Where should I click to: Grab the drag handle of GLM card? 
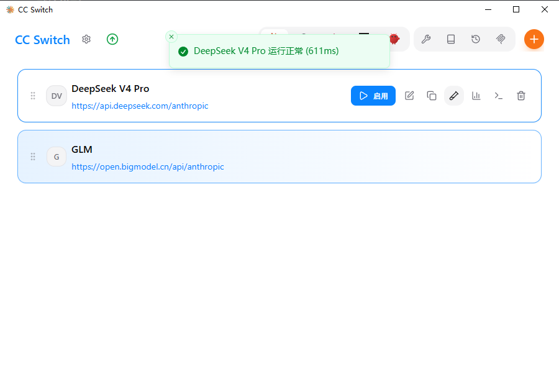point(33,157)
